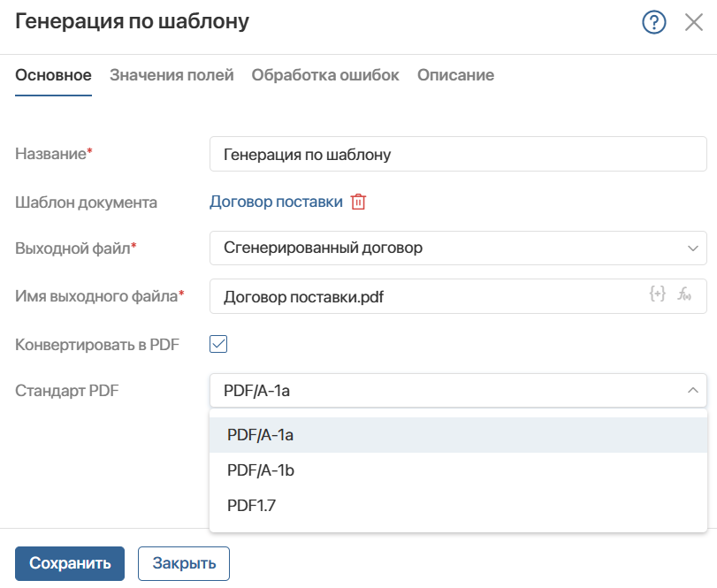The image size is (717, 588).
Task: Expand the Выходной файл dropdown
Action: (458, 248)
